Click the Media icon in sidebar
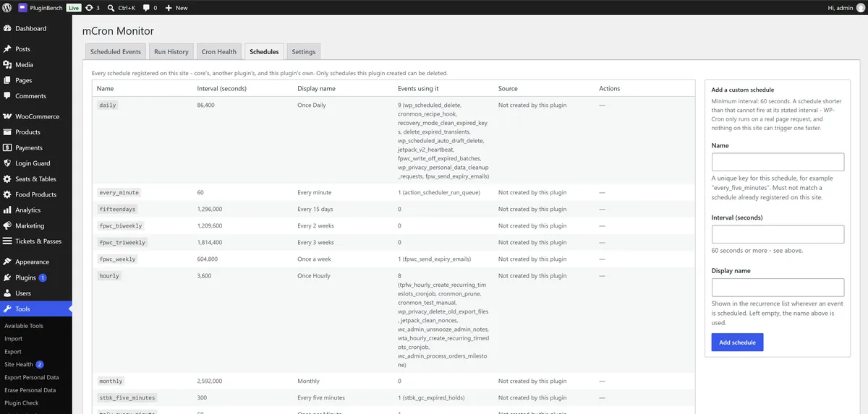 tap(7, 65)
